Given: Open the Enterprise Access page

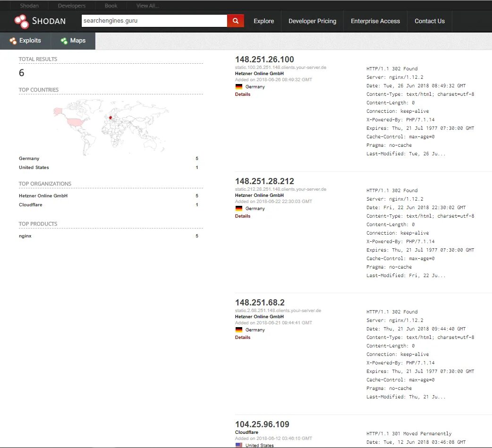Looking at the screenshot, I should pos(375,21).
